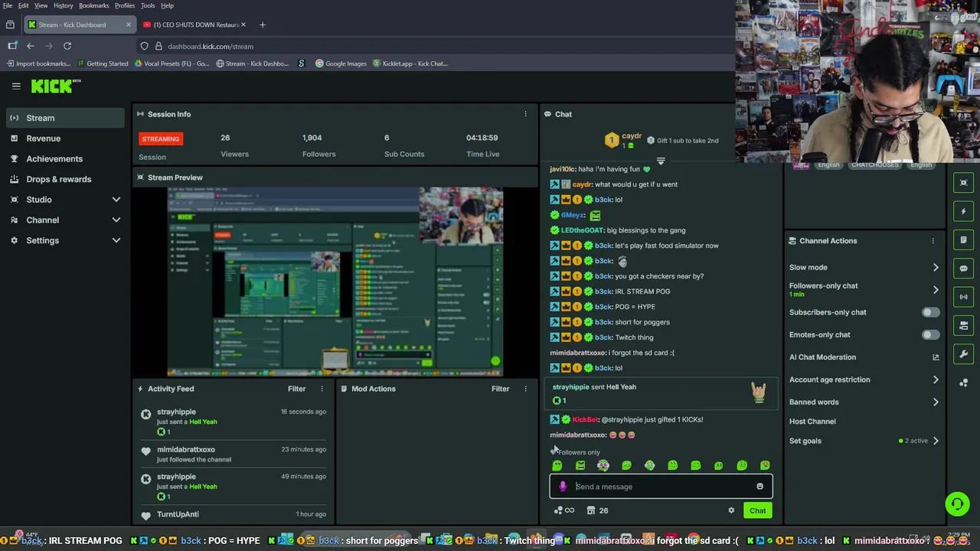Toggle channel actions camera icon in right rail
980x551 pixels.
pyautogui.click(x=964, y=325)
